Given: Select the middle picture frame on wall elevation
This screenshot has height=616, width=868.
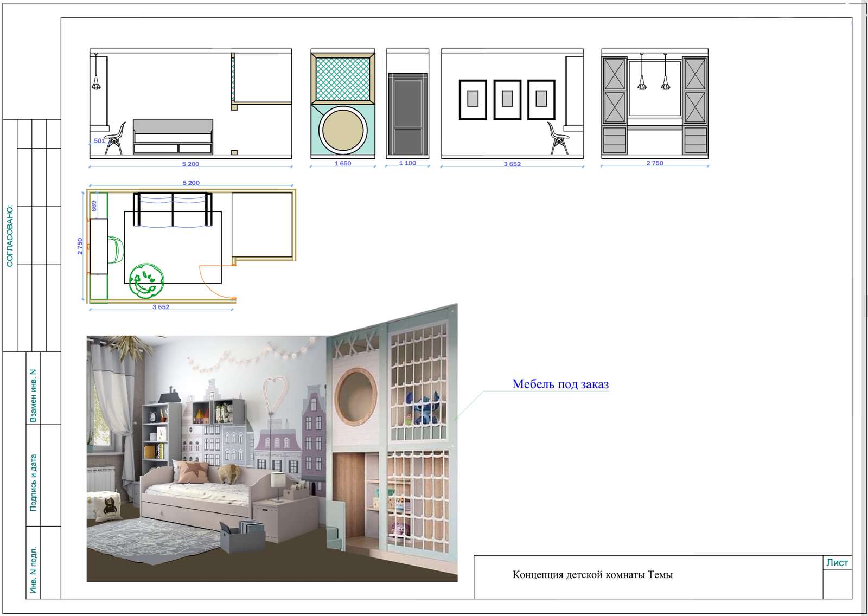Looking at the screenshot, I should [x=507, y=99].
